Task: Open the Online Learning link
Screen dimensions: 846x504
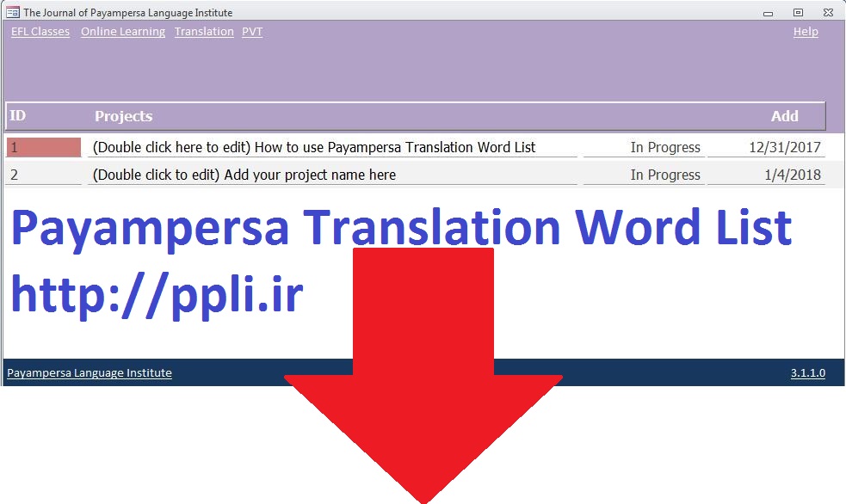Action: click(123, 32)
